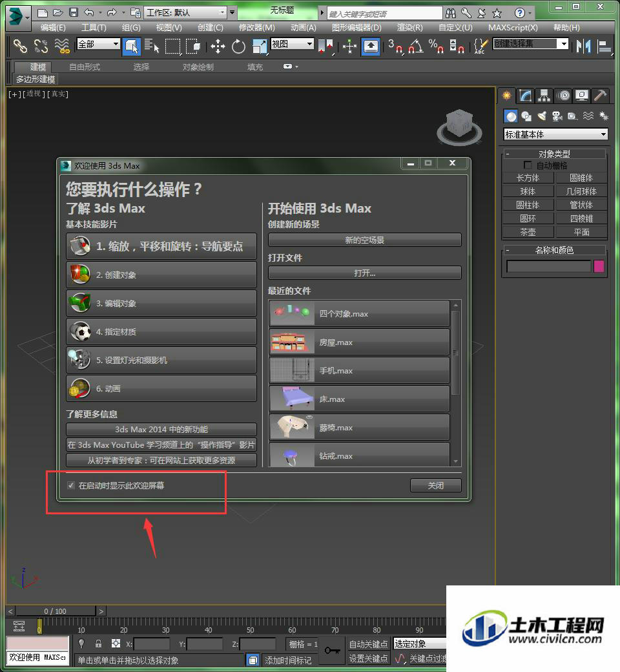Open the 编辑(E) menu

point(53,27)
